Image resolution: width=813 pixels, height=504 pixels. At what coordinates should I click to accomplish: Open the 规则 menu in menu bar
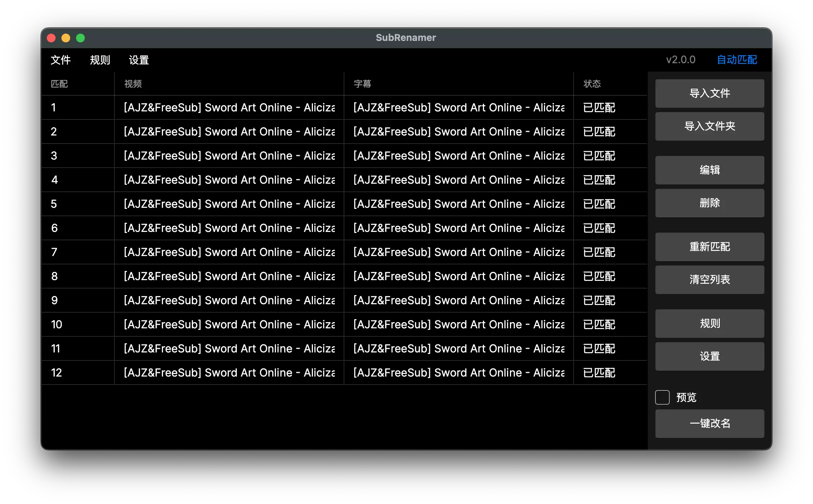(x=100, y=60)
